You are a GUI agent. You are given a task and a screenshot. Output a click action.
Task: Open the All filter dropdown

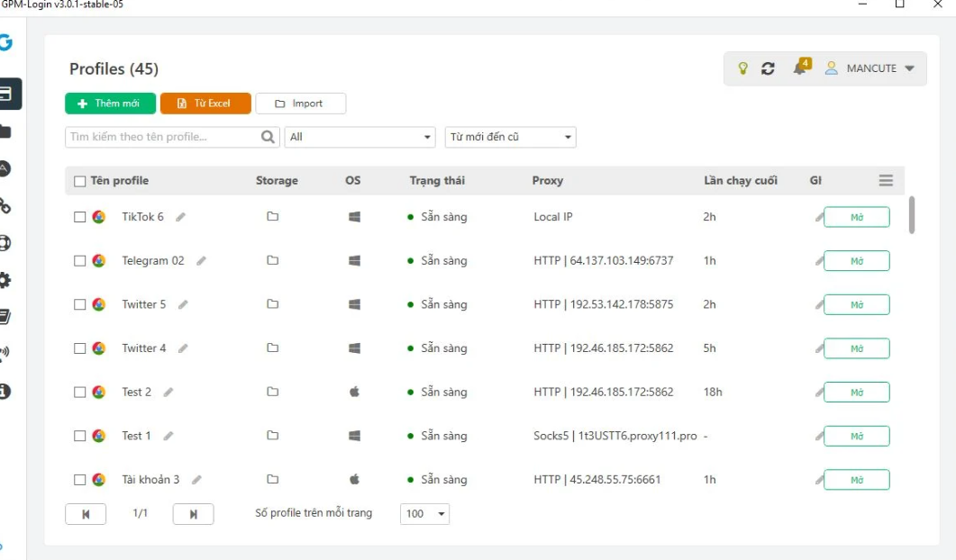click(360, 137)
